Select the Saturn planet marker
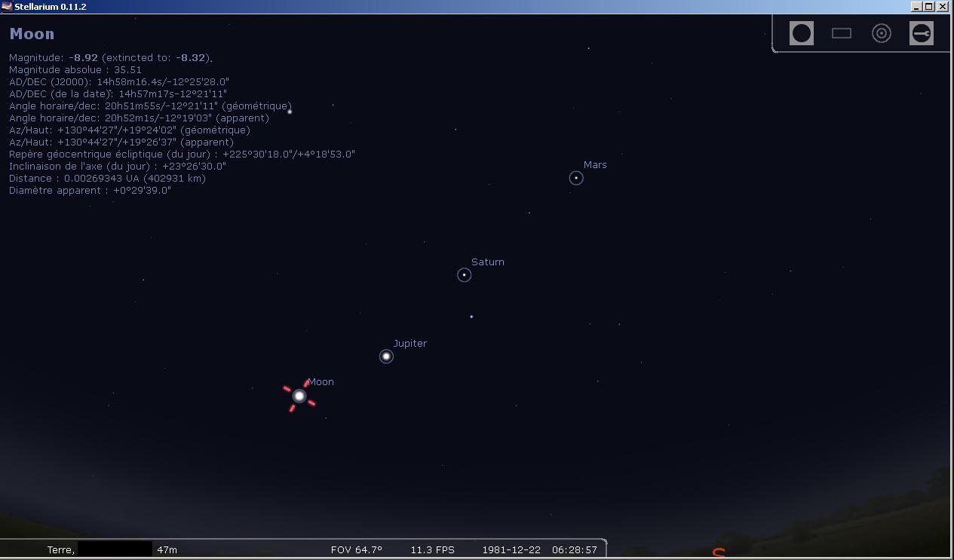The image size is (954, 560). 465,275
